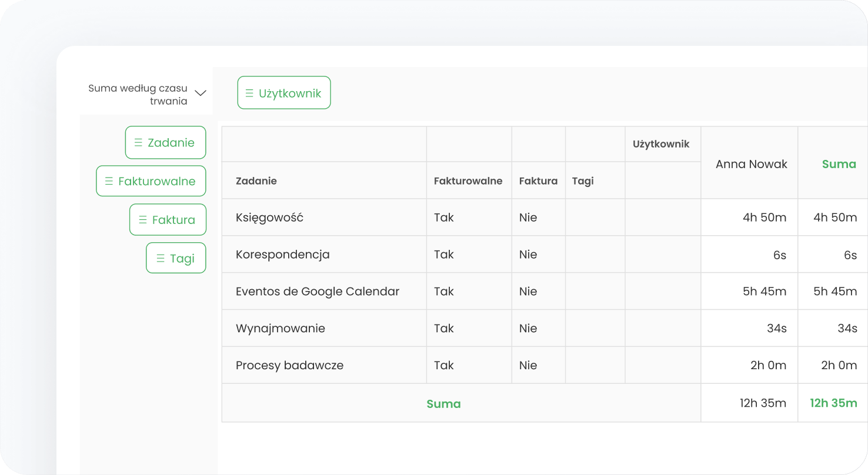Select the Zadanie column header

pos(256,181)
